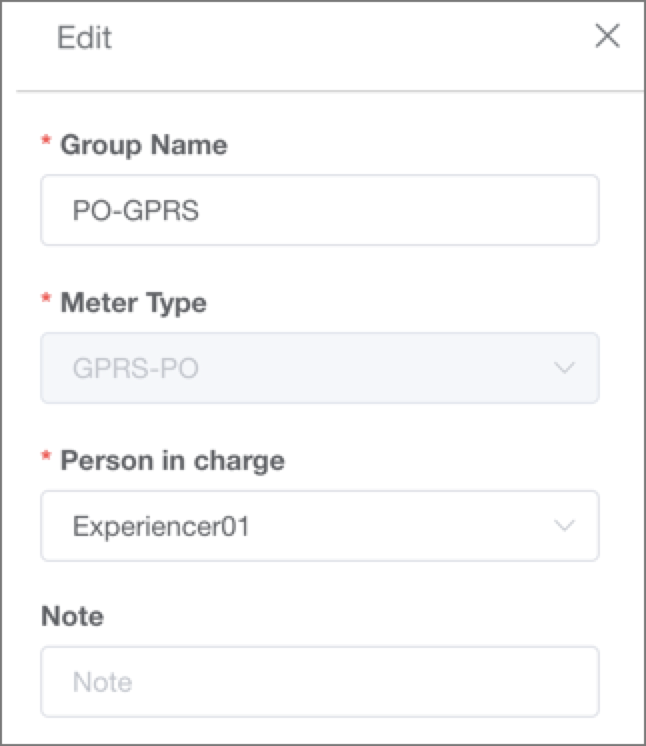Click the red asterisk beside Group Name
Screen dimensions: 646x746
coord(46,140)
